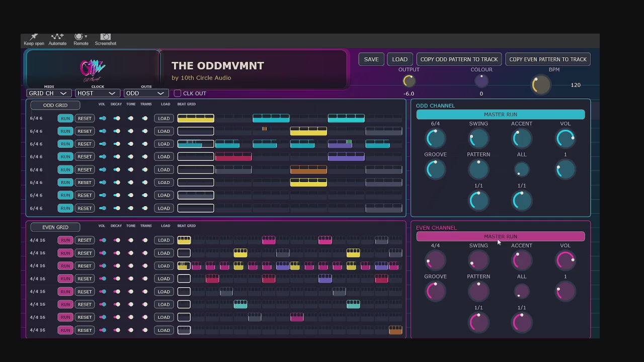Click the top LOAD preset button
644x362 pixels.
point(400,59)
